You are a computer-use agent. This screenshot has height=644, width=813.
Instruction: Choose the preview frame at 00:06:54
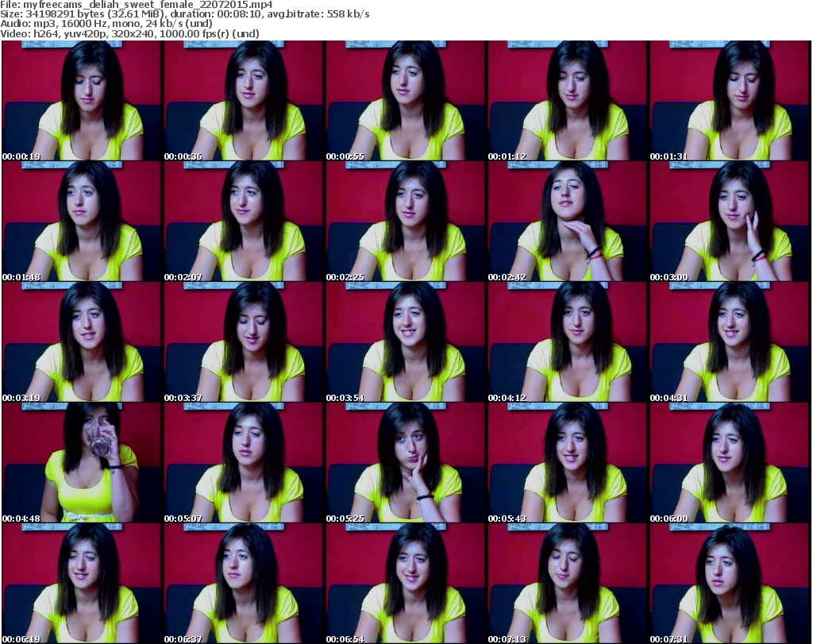[406, 584]
